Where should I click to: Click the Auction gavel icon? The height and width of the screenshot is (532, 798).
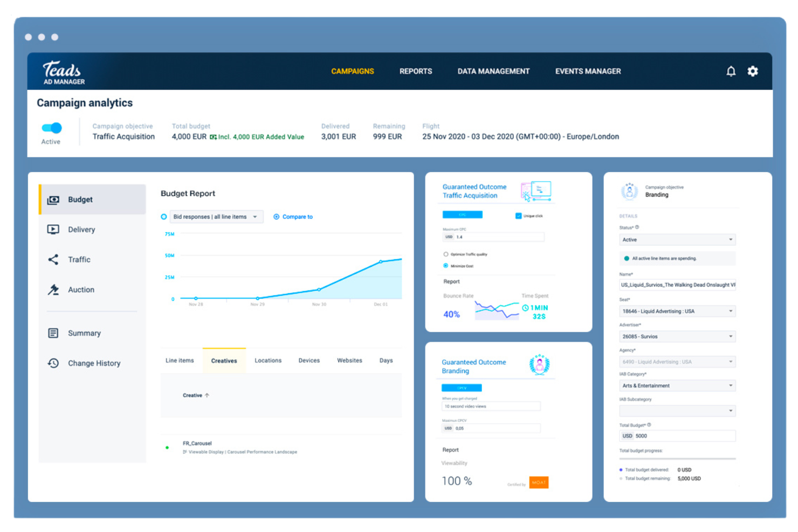(x=53, y=290)
